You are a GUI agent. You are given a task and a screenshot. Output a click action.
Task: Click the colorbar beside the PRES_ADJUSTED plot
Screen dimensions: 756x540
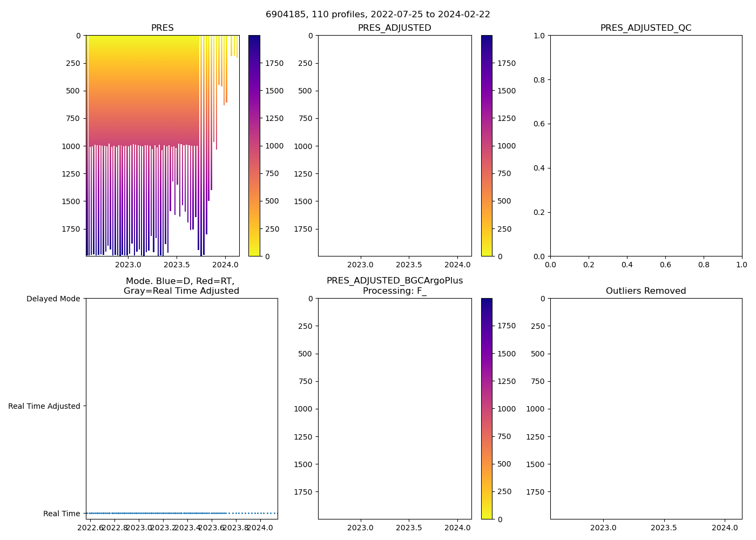(486, 146)
